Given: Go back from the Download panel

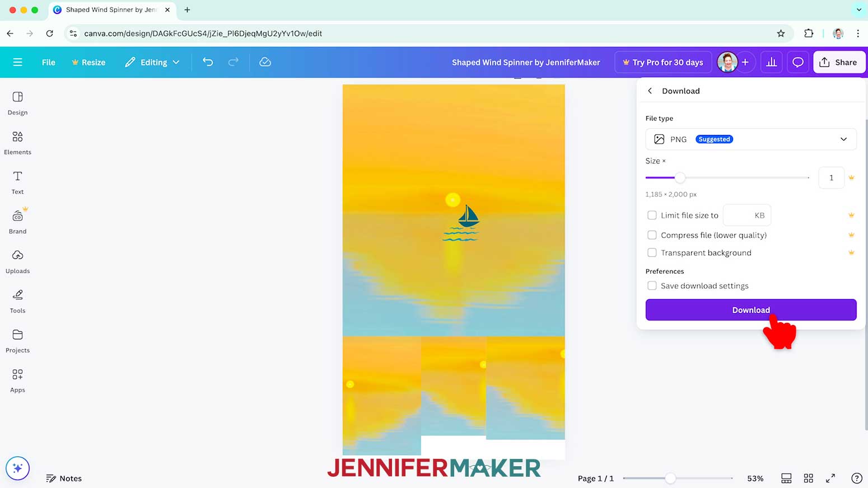Looking at the screenshot, I should [x=650, y=91].
